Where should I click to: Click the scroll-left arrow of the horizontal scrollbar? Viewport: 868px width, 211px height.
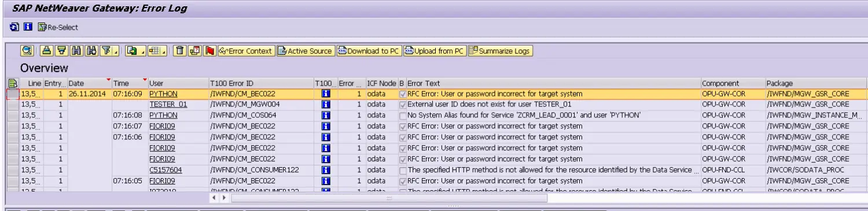coord(215,198)
